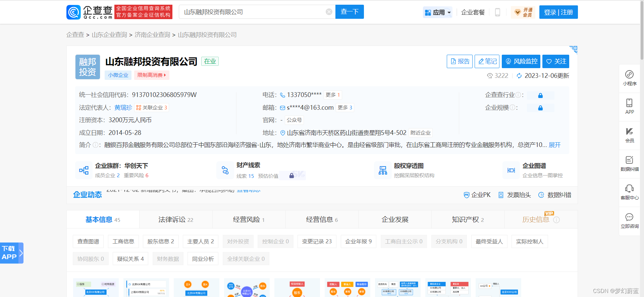This screenshot has width=644, height=297.
Task: Click the info icon beside 历史信息
Action: pos(556,220)
